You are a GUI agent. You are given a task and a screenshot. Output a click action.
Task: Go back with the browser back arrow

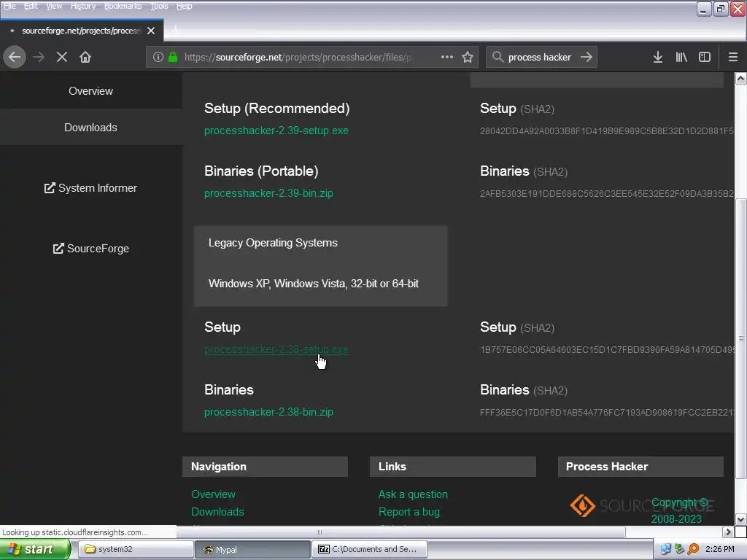(x=15, y=57)
